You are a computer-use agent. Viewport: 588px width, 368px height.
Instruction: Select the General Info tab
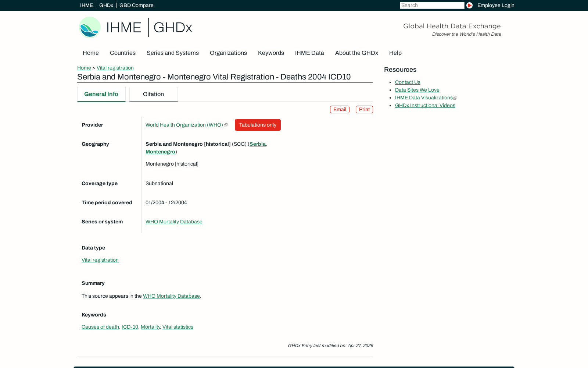(101, 94)
